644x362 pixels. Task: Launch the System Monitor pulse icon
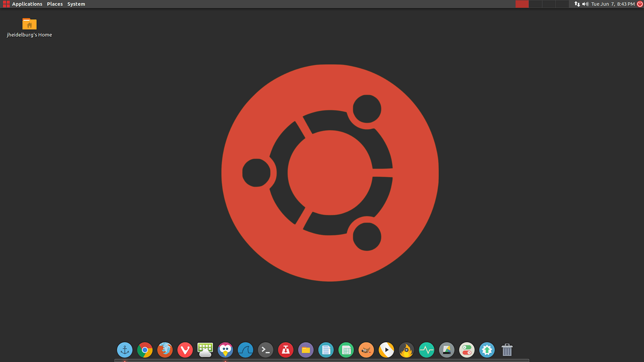(427, 349)
